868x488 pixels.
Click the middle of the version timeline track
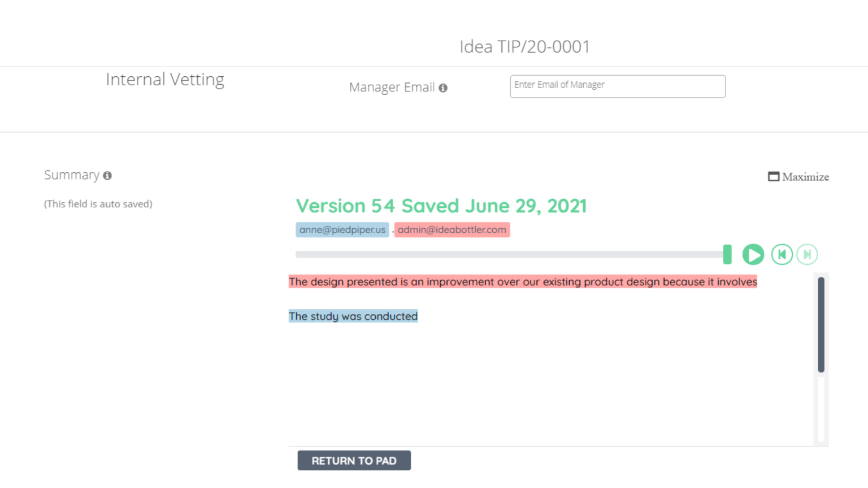(509, 255)
